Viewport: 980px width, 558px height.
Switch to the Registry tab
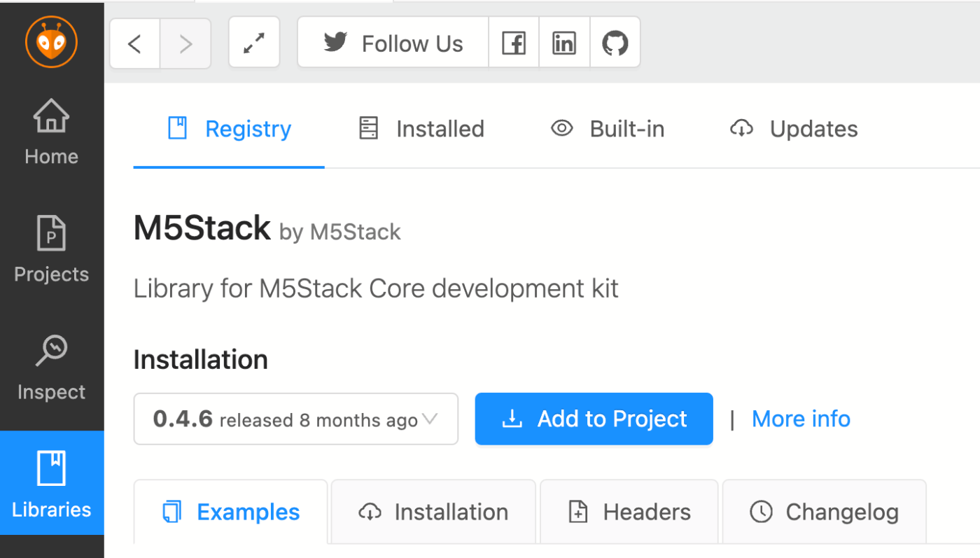click(x=229, y=129)
